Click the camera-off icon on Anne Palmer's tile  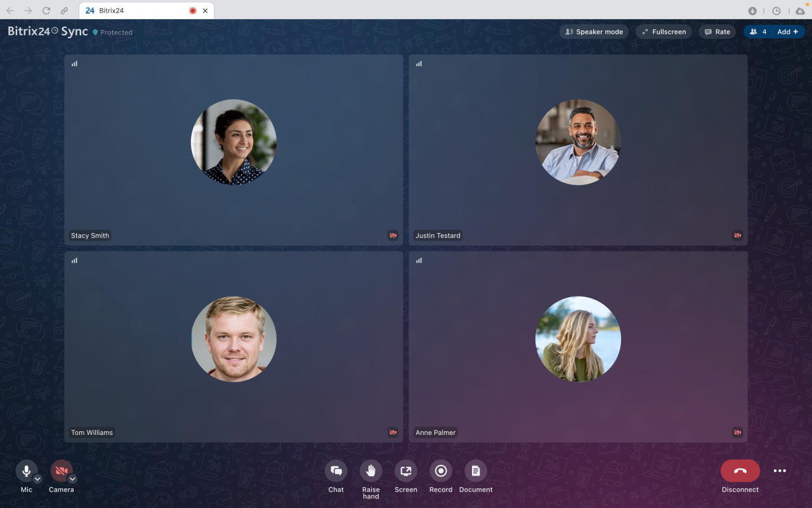pyautogui.click(x=737, y=432)
